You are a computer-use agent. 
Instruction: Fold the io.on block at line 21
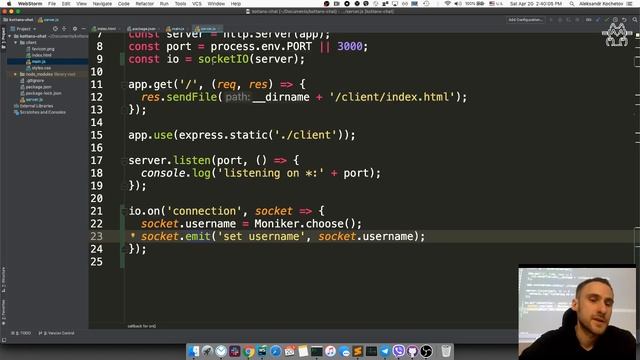123,211
